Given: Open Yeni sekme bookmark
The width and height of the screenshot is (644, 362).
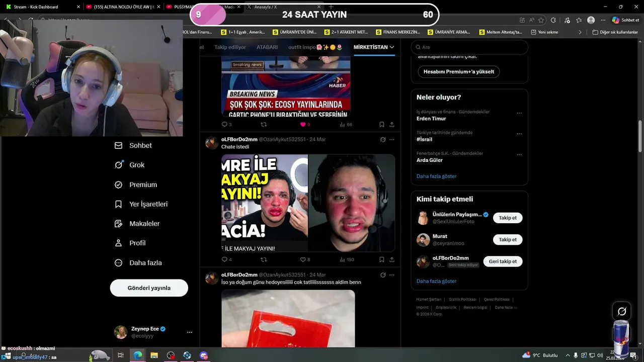Looking at the screenshot, I should point(545,32).
